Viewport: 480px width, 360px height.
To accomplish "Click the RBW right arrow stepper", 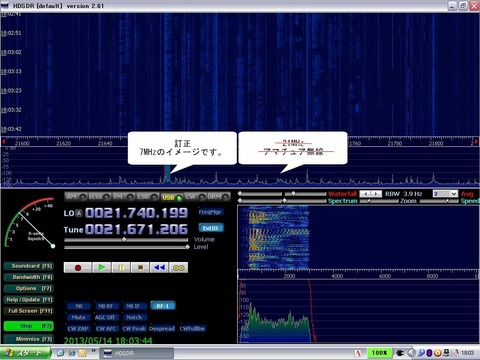I will tap(376, 194).
